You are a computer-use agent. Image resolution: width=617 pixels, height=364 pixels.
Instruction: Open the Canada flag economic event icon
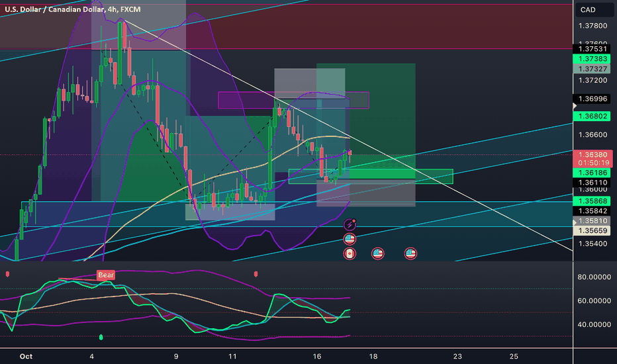pyautogui.click(x=350, y=253)
